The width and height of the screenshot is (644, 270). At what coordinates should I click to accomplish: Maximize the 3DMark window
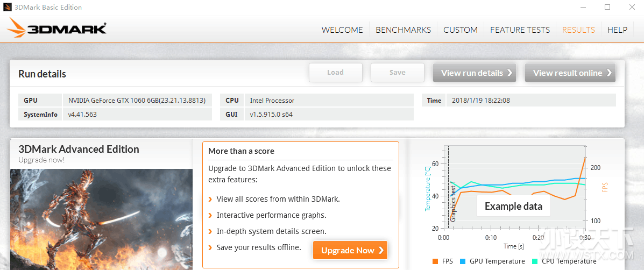coord(607,7)
